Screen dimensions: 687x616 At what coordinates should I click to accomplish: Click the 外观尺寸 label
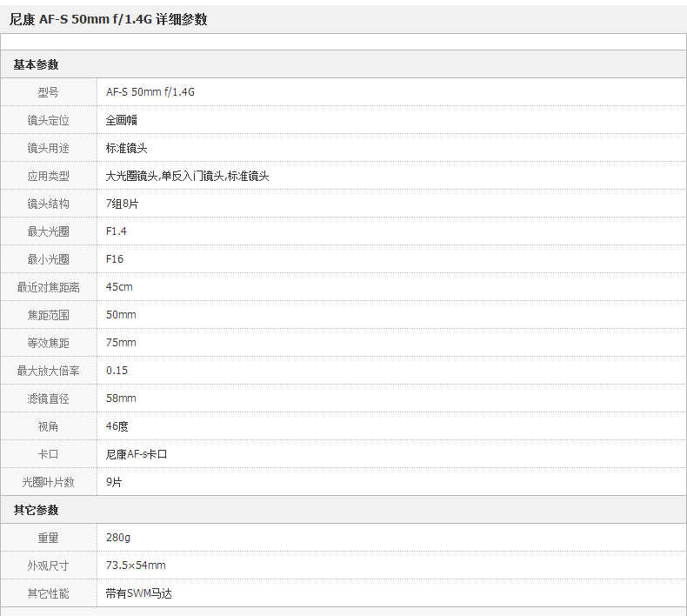[x=48, y=566]
